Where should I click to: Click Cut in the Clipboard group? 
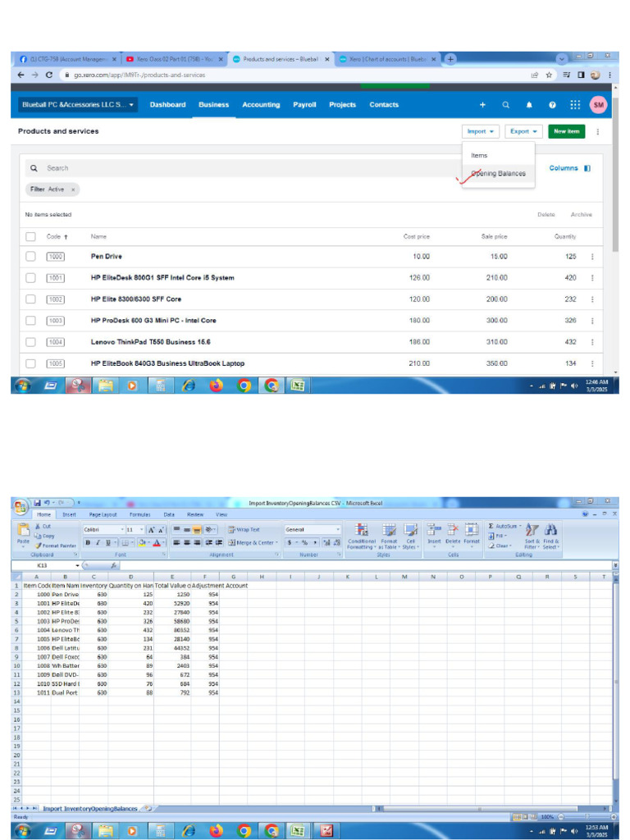[x=43, y=526]
